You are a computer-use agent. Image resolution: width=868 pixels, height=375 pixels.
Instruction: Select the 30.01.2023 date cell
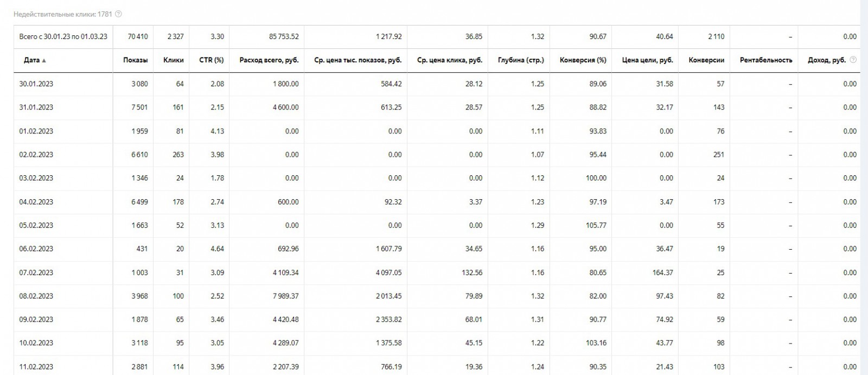pos(36,84)
